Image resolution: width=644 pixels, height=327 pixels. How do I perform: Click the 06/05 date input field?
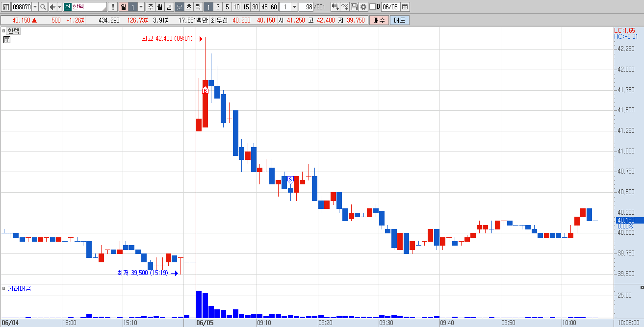390,7
